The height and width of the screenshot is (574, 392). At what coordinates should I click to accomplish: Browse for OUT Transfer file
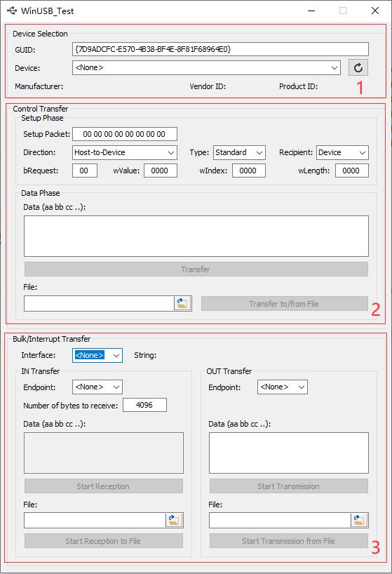[x=359, y=520]
